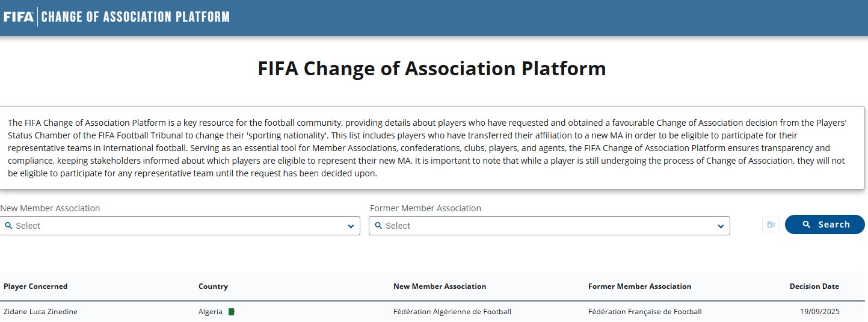Sort by New Member Association column header
Screen dimensions: 868x322
click(x=439, y=286)
